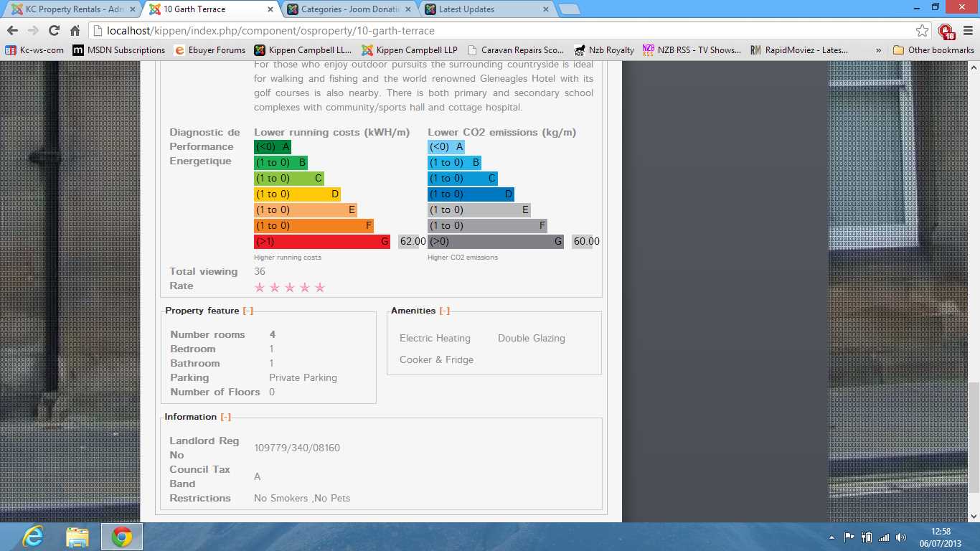The height and width of the screenshot is (551, 980).
Task: Click the red G running costs bar
Action: tap(321, 242)
